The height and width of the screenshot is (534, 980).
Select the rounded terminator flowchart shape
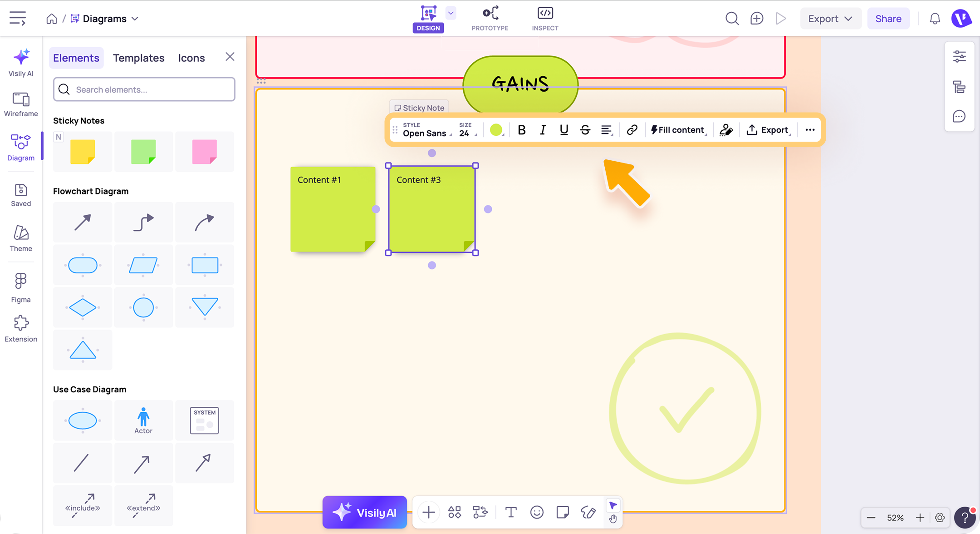[x=83, y=265]
